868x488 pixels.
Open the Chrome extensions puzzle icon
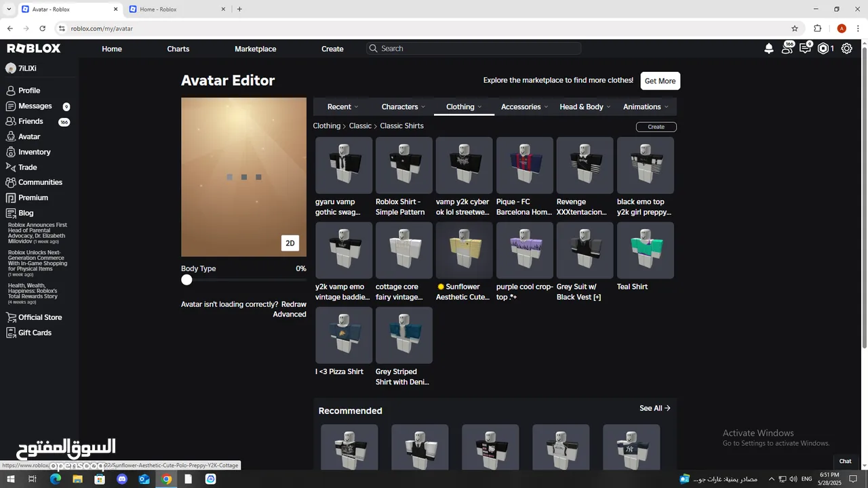[x=817, y=28]
